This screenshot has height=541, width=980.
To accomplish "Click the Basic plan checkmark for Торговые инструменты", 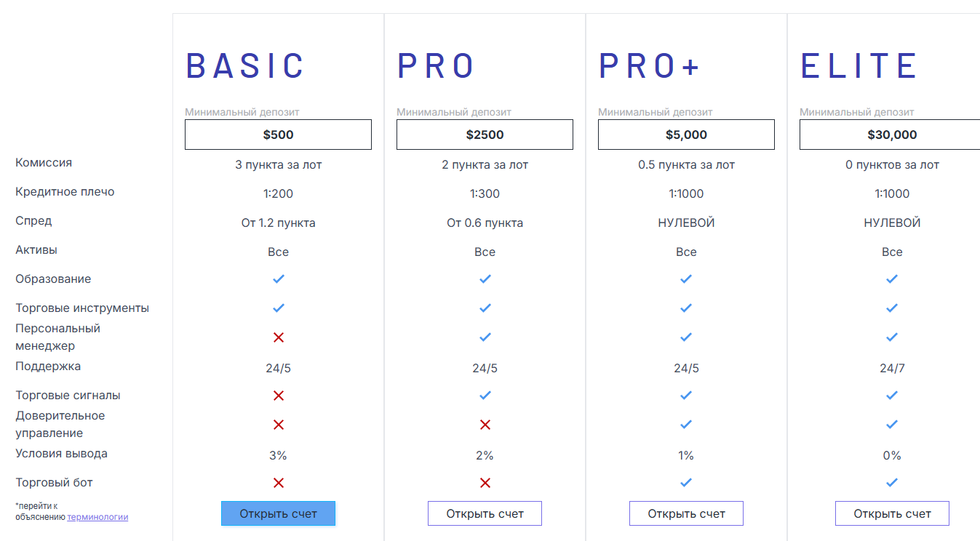I will [x=278, y=308].
